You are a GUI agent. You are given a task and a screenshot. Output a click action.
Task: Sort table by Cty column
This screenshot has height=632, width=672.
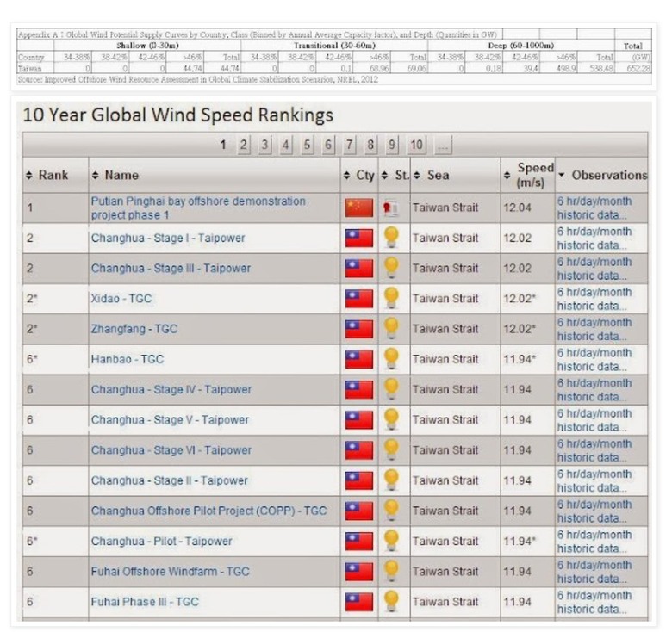tap(359, 175)
